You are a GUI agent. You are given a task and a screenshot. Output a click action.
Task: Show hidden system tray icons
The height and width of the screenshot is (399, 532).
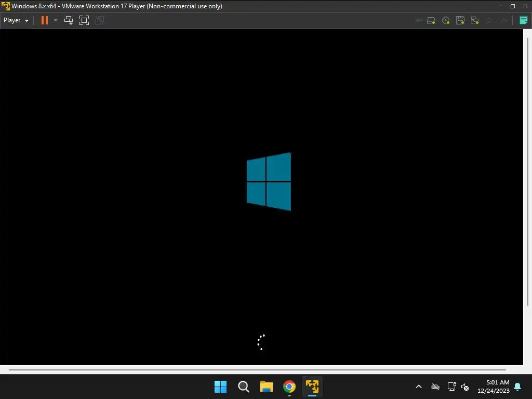coord(419,387)
